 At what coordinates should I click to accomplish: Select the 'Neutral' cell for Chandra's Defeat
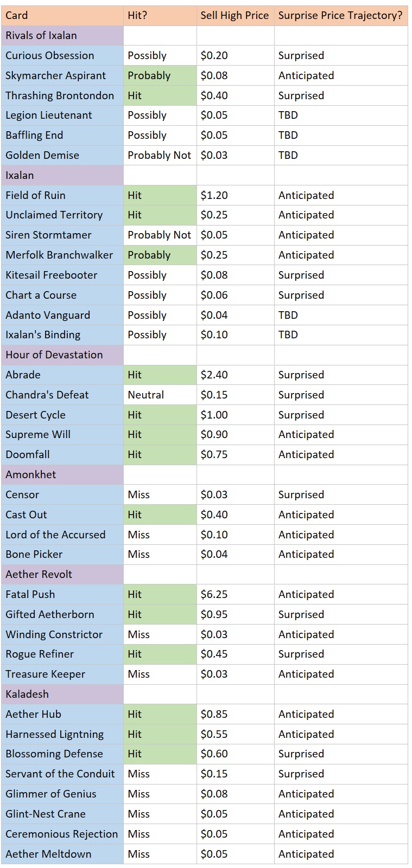[x=160, y=395]
